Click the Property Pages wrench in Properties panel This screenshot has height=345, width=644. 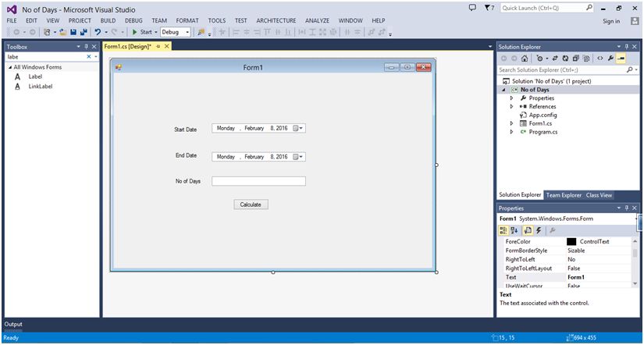pos(553,231)
